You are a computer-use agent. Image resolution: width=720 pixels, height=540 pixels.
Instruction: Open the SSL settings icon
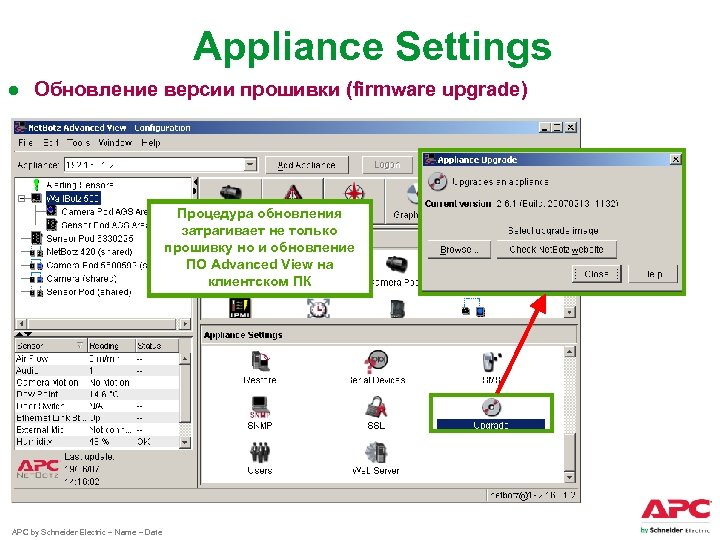[376, 407]
